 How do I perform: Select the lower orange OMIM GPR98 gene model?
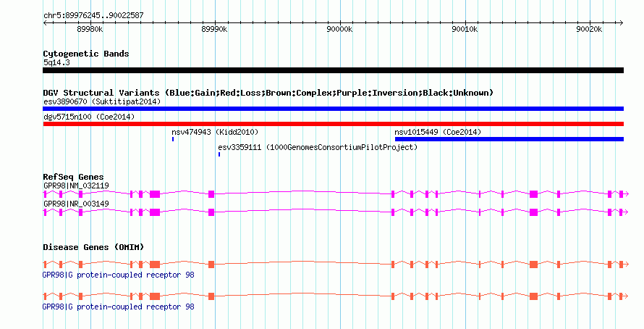336,296
